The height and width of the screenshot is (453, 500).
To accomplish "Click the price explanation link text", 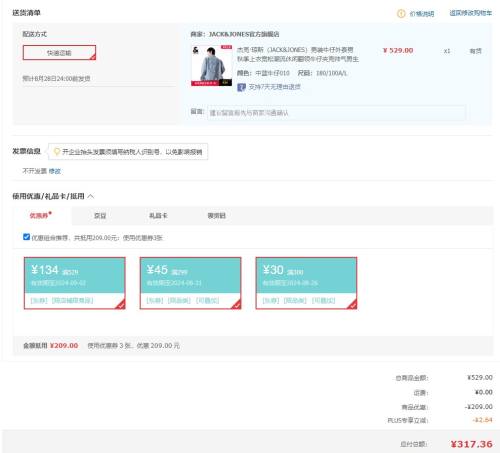I will tap(422, 14).
